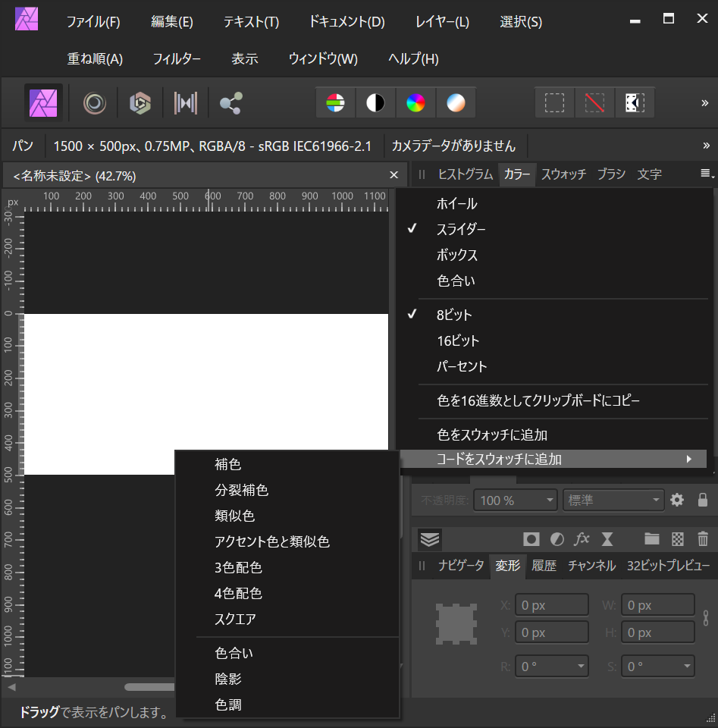Image resolution: width=718 pixels, height=728 pixels.
Task: Delete the layer with the trash button
Action: click(701, 539)
